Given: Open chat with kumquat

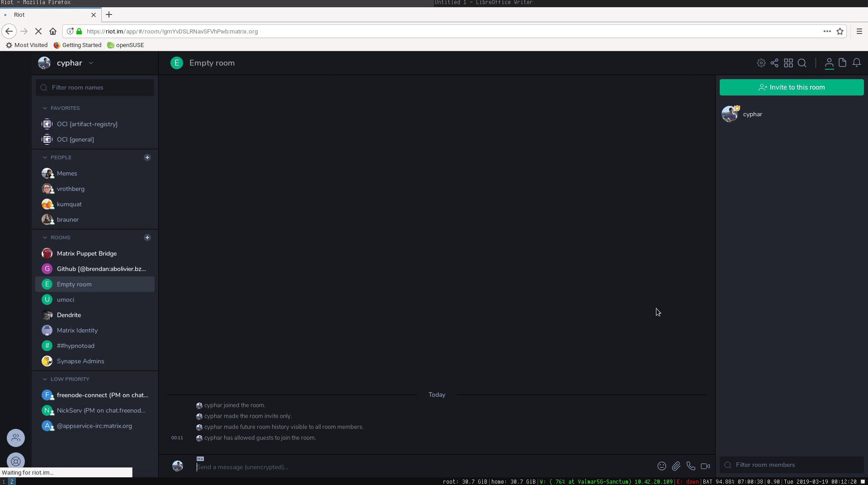Looking at the screenshot, I should [95, 204].
